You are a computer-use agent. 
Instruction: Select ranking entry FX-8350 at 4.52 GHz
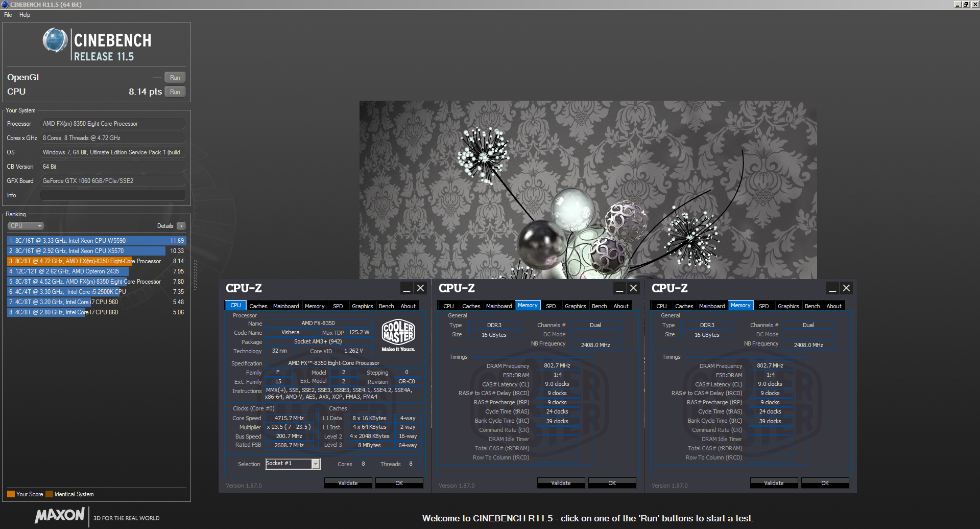[x=97, y=282]
